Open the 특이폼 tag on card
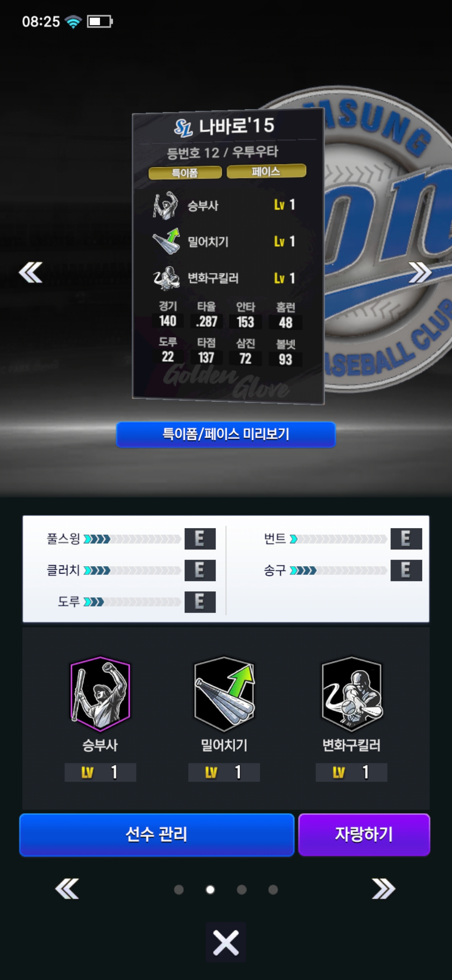The image size is (452, 980). (x=185, y=173)
